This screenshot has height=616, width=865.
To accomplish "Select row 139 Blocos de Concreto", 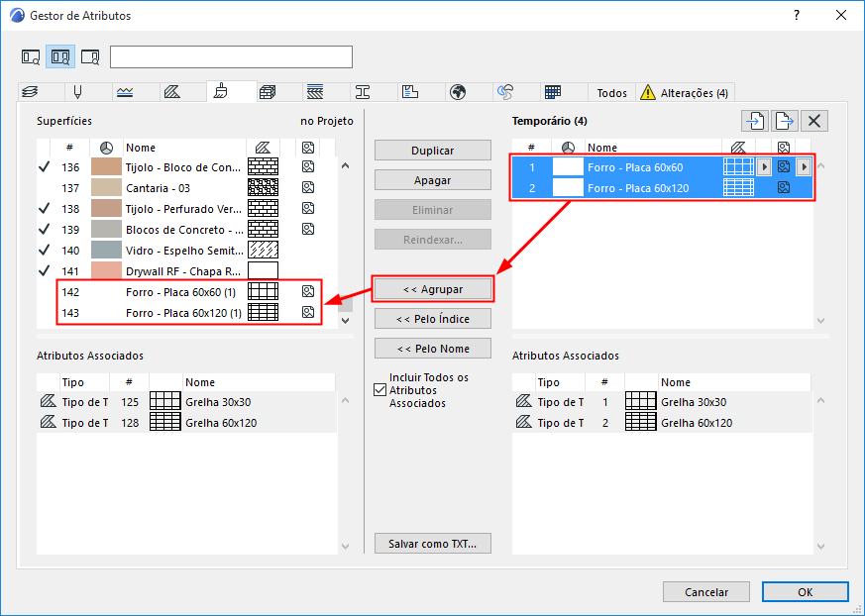I will [187, 230].
